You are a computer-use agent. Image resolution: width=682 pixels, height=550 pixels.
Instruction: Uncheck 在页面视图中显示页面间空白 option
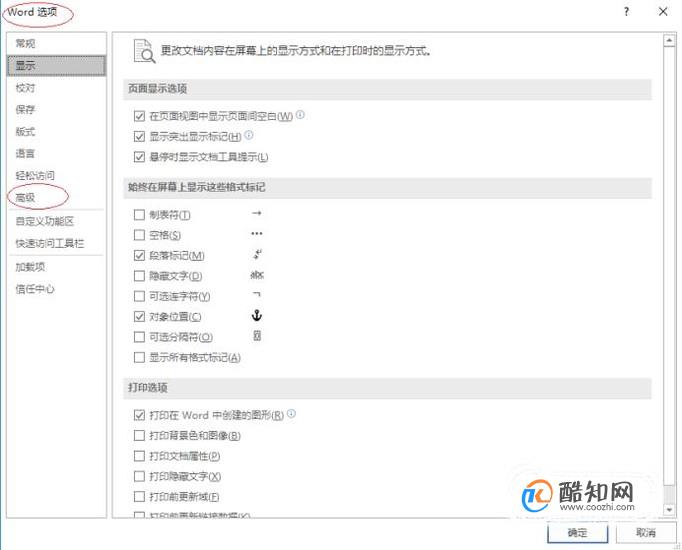click(139, 116)
